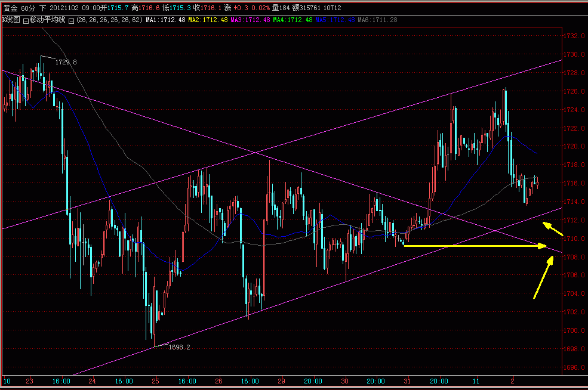The height and width of the screenshot is (390, 588).
Task: Click date 26 on time axis
Action: [x=218, y=382]
